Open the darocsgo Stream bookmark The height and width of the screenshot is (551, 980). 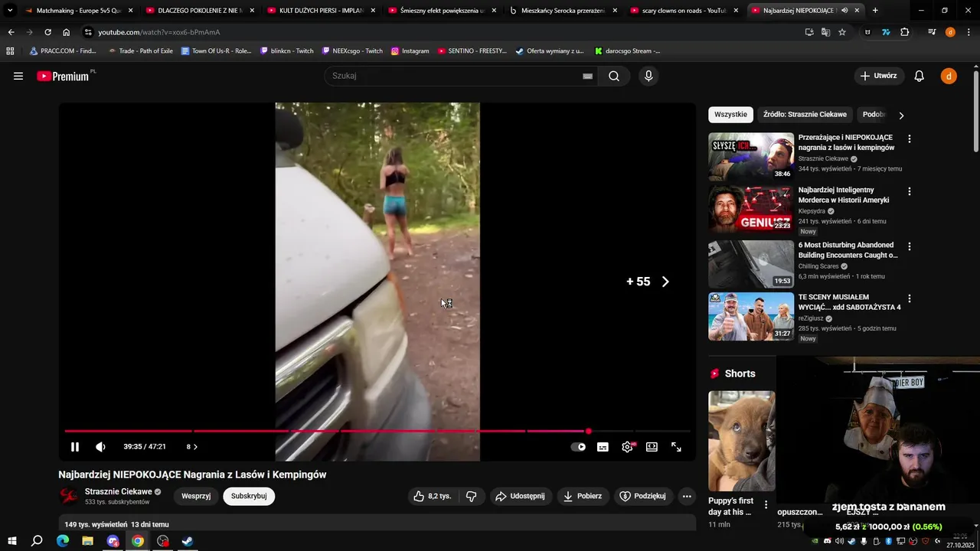627,51
